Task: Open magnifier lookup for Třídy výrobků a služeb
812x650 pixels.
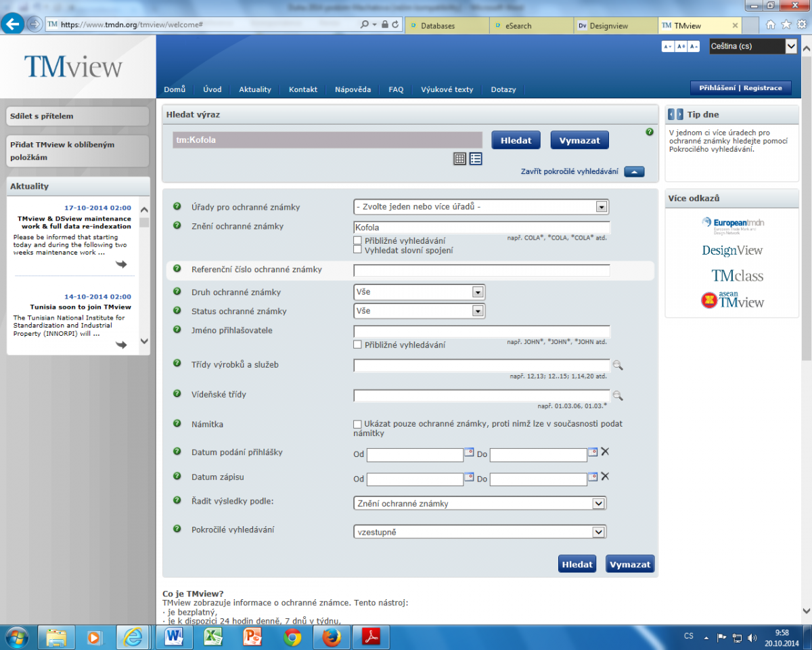Action: pyautogui.click(x=617, y=366)
